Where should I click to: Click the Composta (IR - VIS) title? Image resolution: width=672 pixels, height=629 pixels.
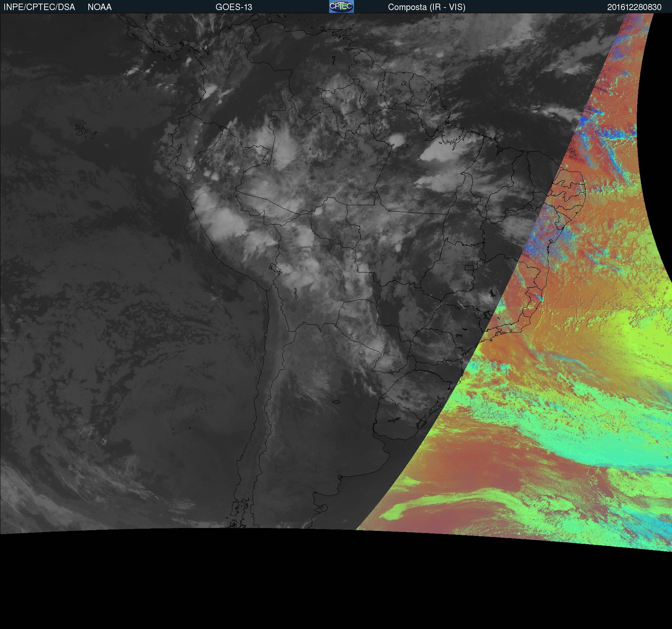point(427,7)
